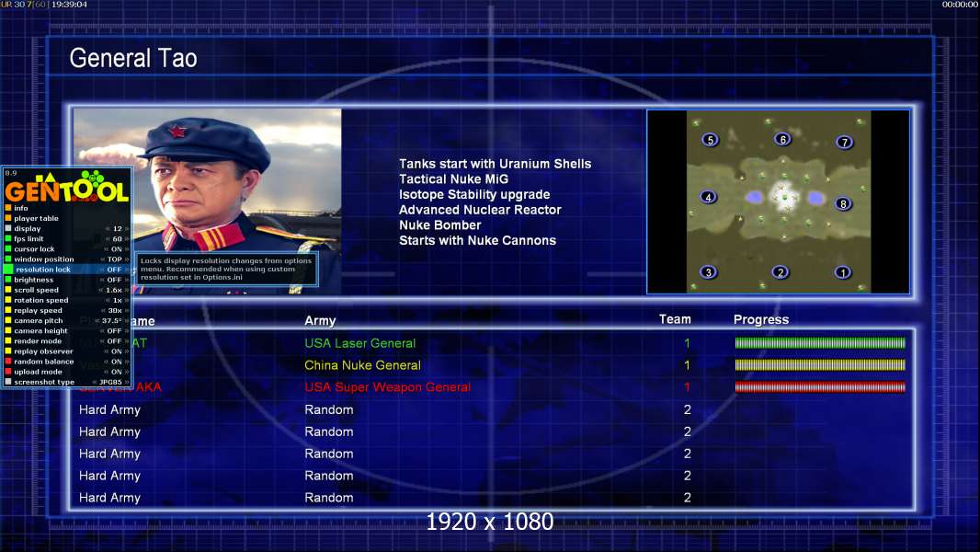Click the green square beside fps limit
The image size is (980, 552).
pos(8,239)
